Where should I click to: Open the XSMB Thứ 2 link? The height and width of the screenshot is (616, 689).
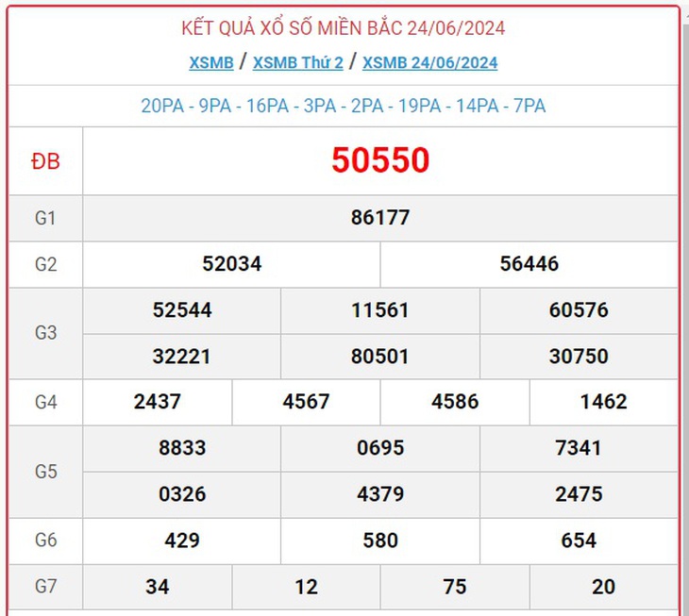point(298,63)
